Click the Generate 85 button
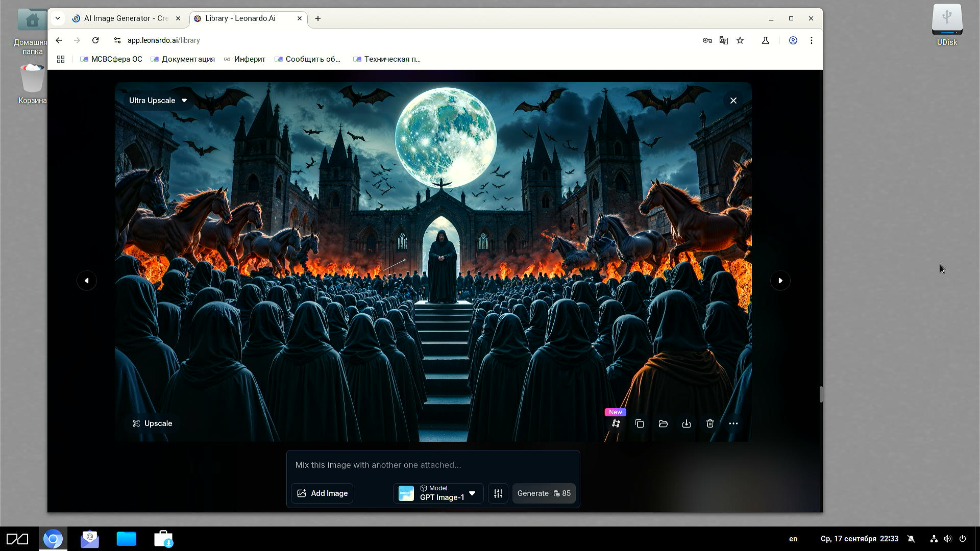The width and height of the screenshot is (980, 551). tap(544, 493)
